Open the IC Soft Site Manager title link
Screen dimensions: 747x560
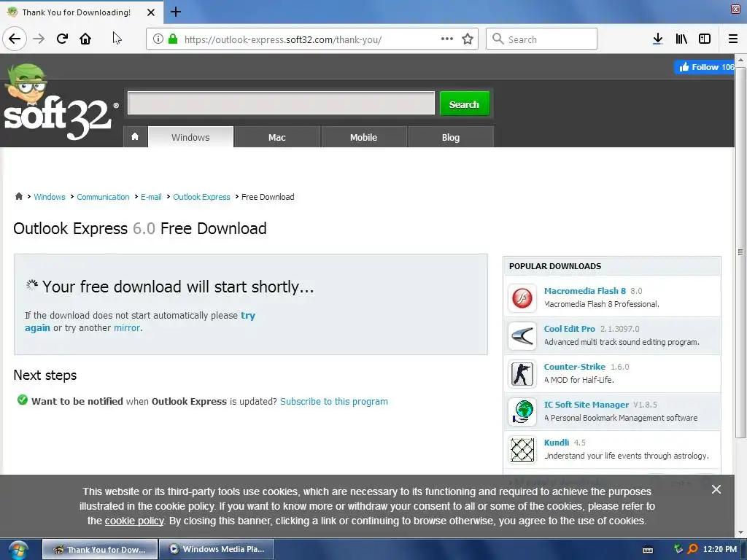[x=586, y=405]
